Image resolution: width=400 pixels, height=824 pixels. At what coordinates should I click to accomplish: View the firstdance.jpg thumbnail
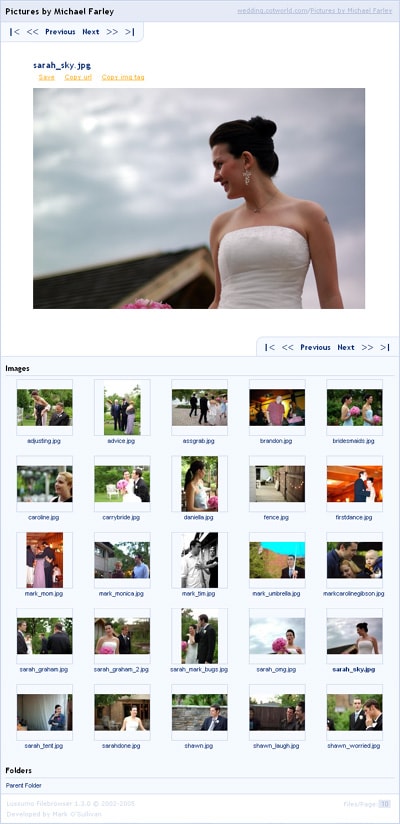(354, 483)
